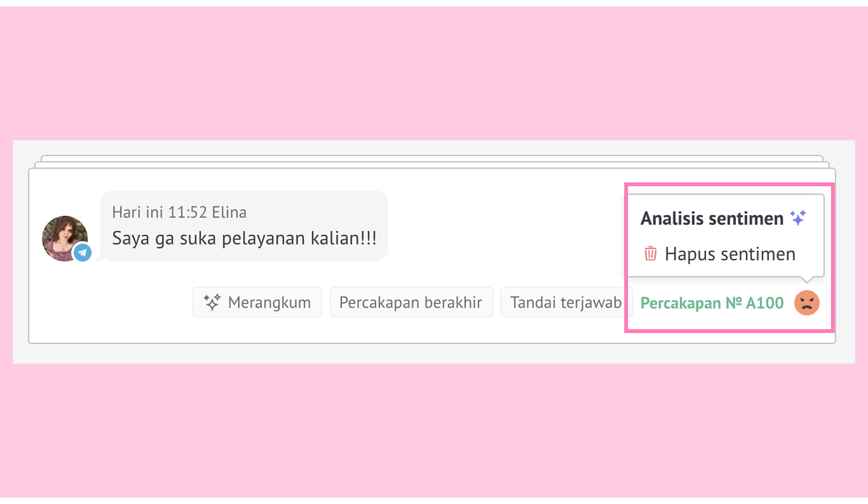
Task: Click the sparkle icon inside Merangkum button
Action: (x=212, y=302)
